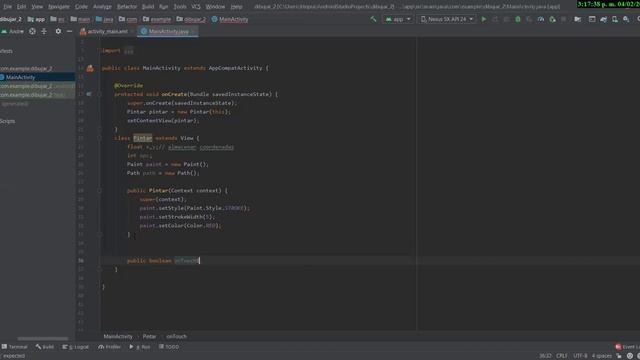Click Pintar in the bottom code breadcrumb
Screen dimensions: 640x360
click(x=149, y=337)
